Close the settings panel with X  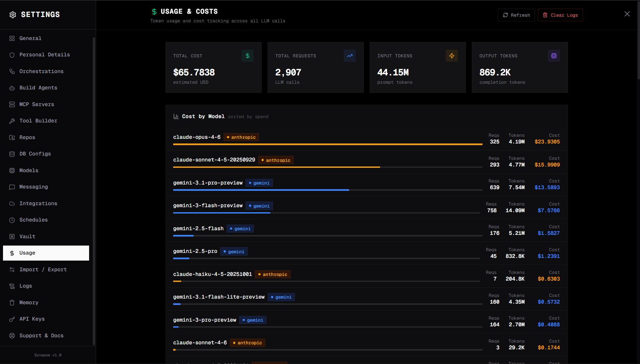[x=627, y=14]
